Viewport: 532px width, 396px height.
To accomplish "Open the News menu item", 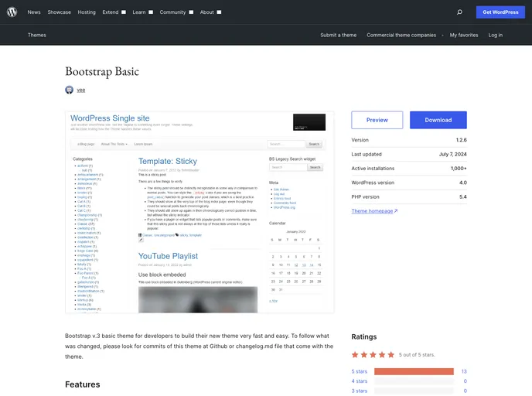I will pyautogui.click(x=34, y=12).
